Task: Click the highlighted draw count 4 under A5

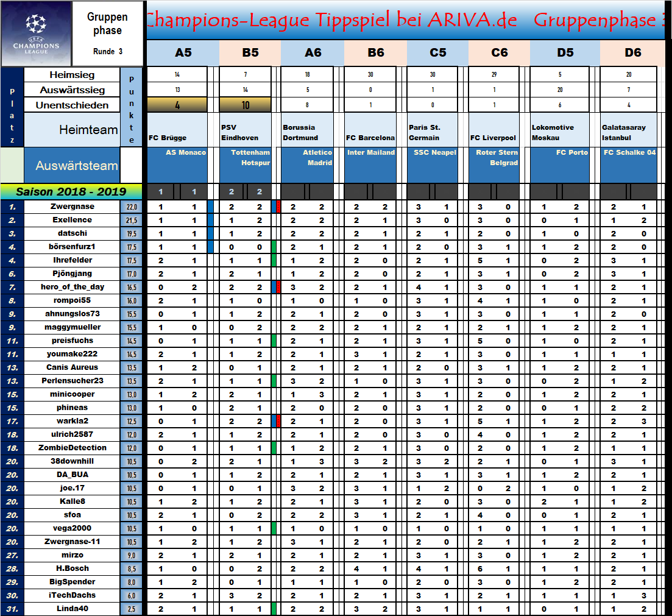Action: [177, 105]
